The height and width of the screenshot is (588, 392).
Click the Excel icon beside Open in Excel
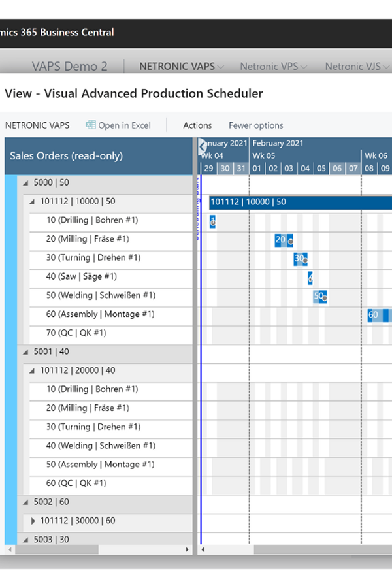click(x=91, y=125)
